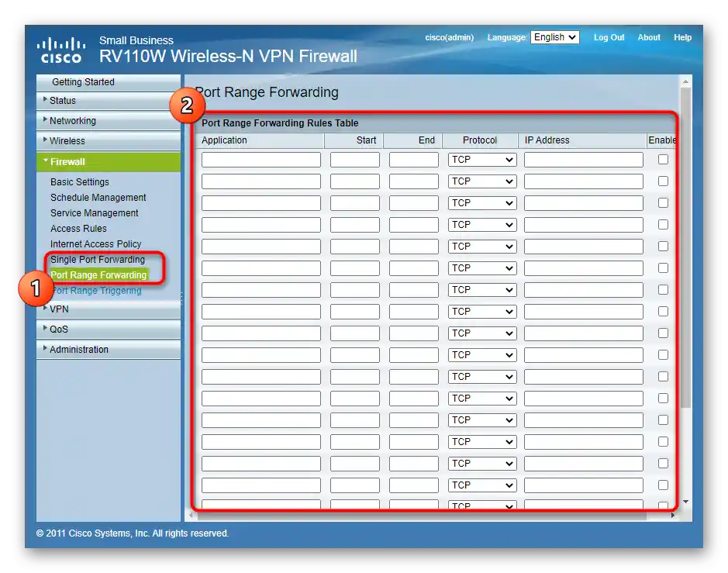Enable the sixth rule's checkbox
The image size is (728, 573).
663,268
